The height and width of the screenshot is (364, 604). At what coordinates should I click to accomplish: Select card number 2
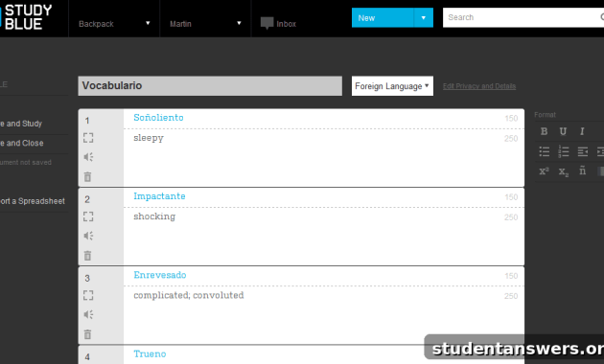(87, 199)
